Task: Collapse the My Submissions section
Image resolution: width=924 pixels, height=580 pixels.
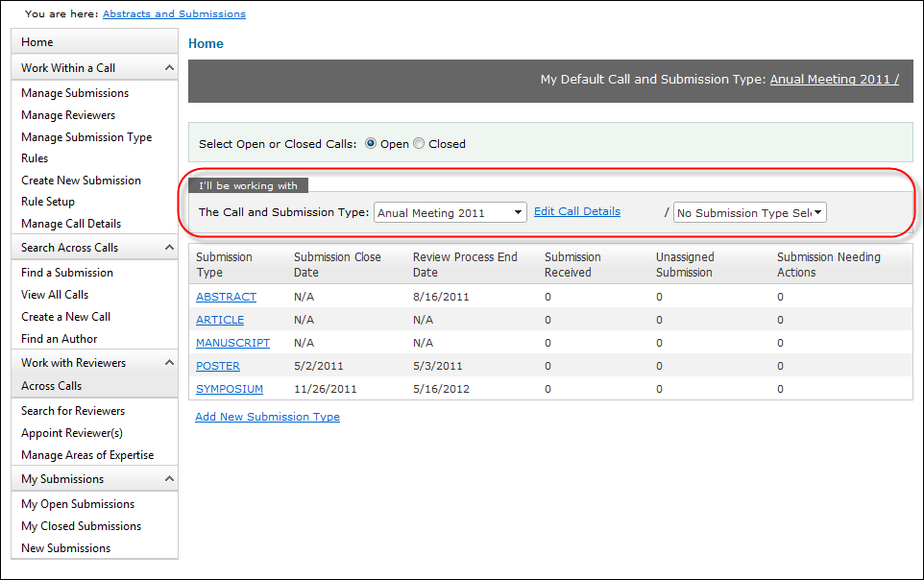Action: point(169,479)
